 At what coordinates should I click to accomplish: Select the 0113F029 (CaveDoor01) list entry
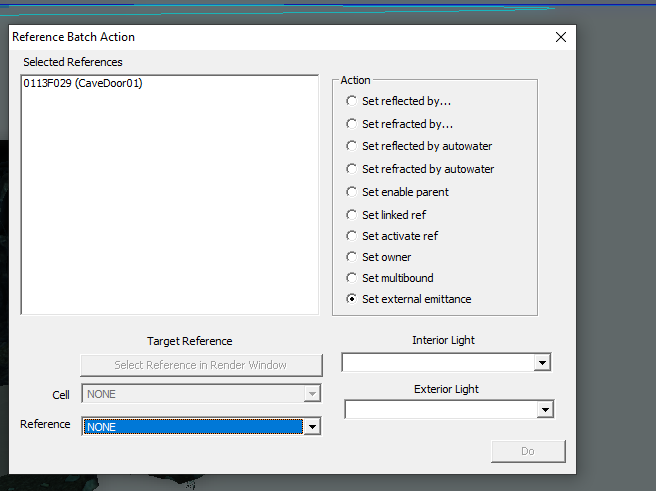(x=83, y=83)
